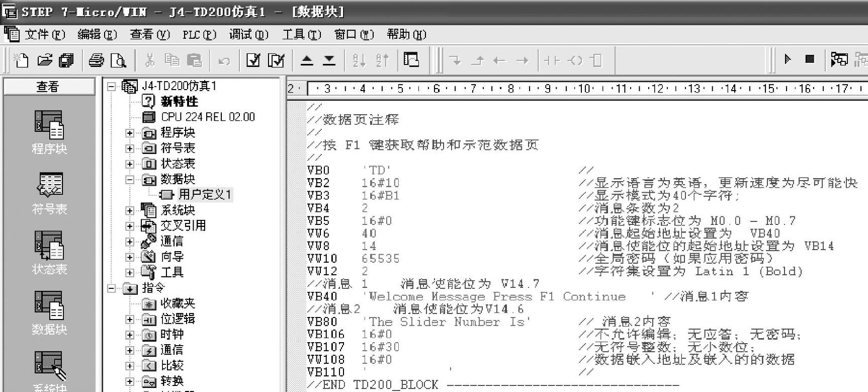The image size is (868, 392).
Task: Open the 窗口(W) menu
Action: point(354,34)
